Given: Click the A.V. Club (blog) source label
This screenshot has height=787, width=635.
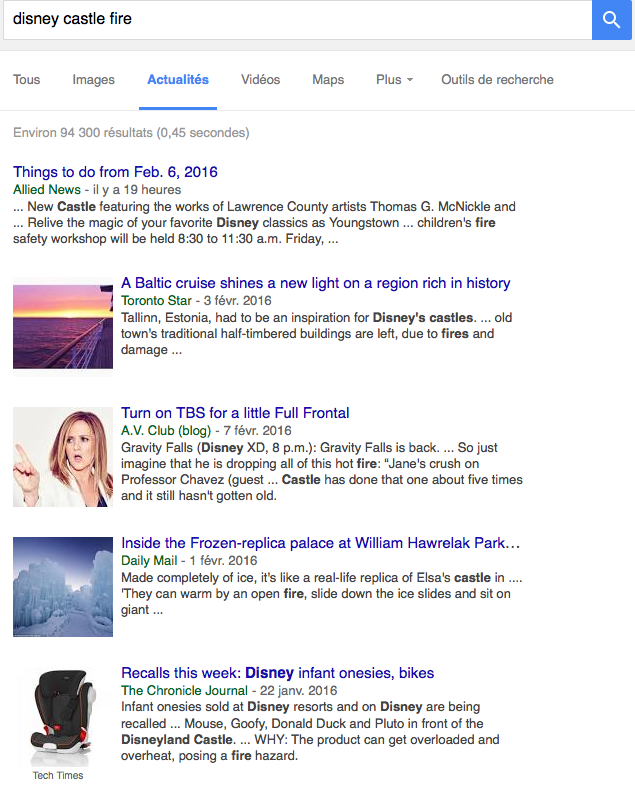Looking at the screenshot, I should 166,430.
